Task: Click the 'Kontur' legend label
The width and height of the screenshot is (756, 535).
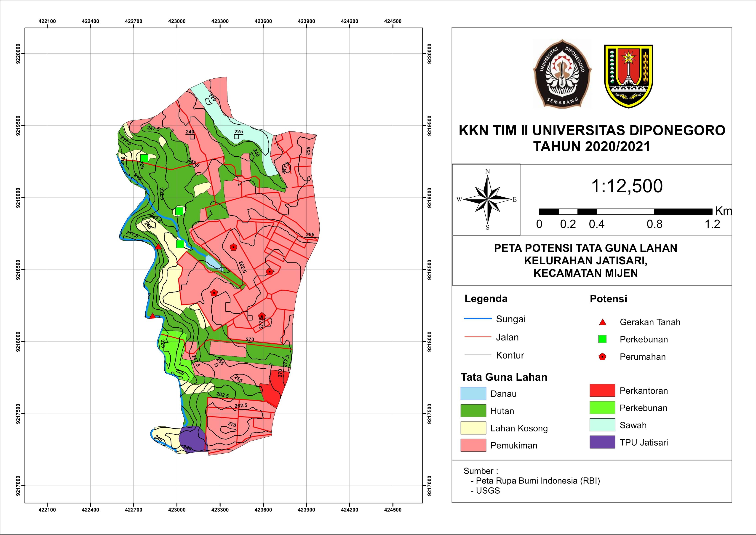Action: click(510, 355)
